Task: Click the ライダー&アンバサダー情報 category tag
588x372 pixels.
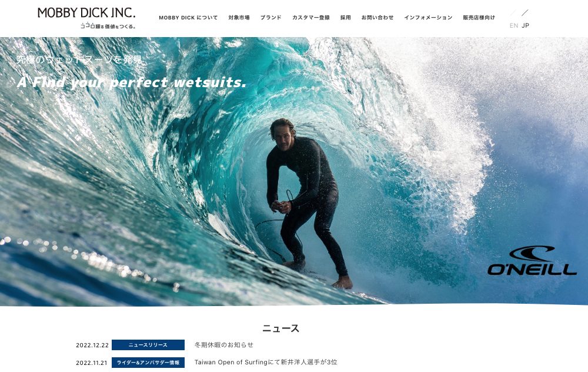Action: point(148,363)
